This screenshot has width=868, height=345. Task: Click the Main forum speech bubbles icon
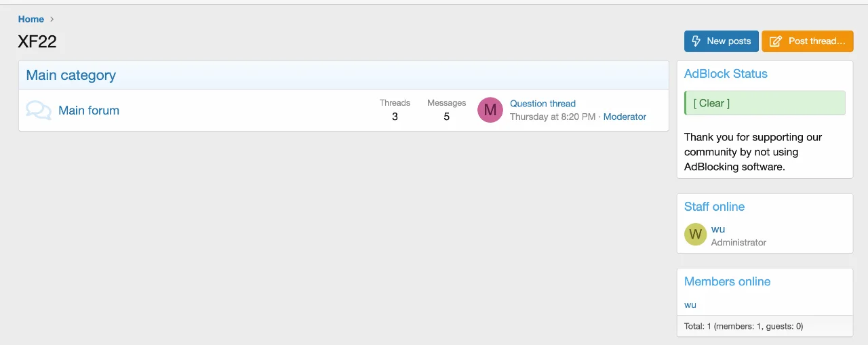(x=39, y=110)
